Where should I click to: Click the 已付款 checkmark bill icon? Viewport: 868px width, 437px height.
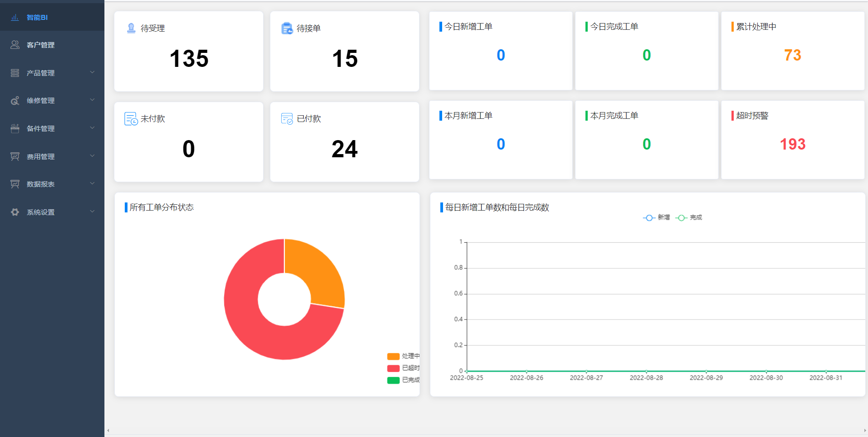coord(287,119)
